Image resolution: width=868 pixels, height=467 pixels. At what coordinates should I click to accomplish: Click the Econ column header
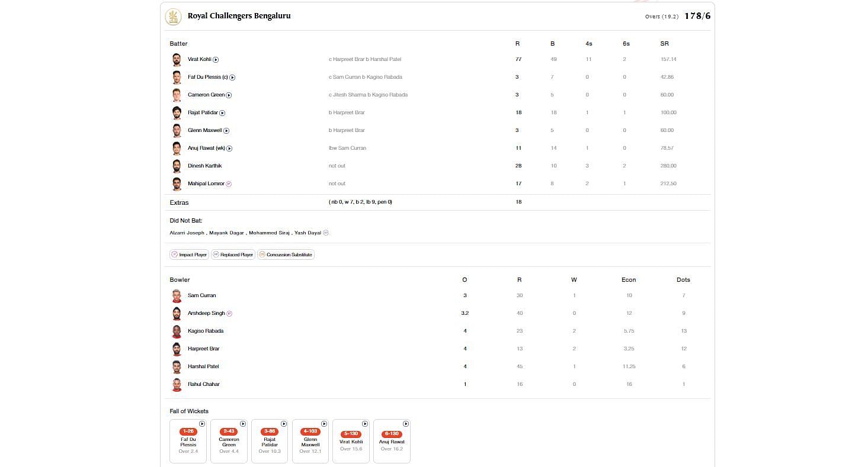tap(629, 280)
